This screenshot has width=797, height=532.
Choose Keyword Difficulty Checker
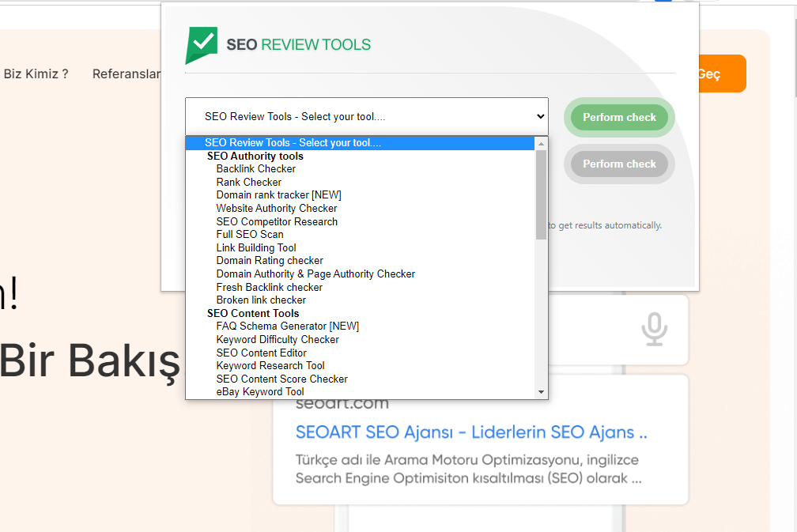278,340
